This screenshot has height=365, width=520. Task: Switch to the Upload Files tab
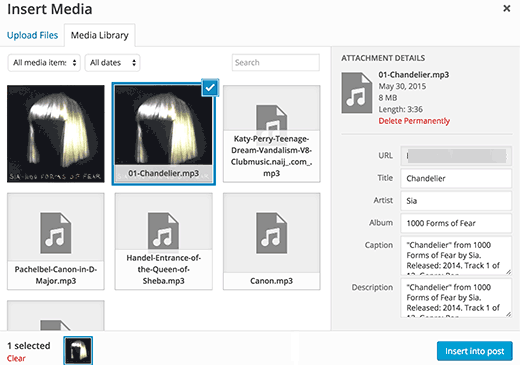(32, 35)
